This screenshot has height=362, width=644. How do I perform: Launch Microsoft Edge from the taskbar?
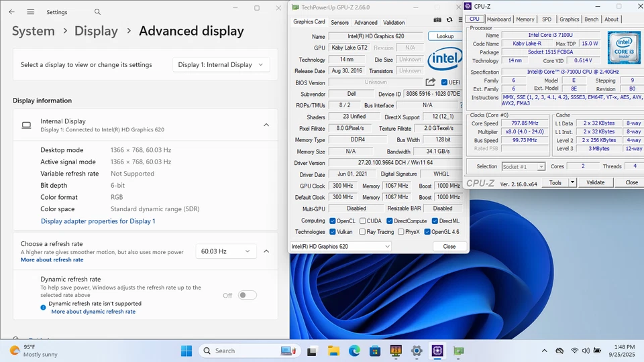pyautogui.click(x=354, y=351)
